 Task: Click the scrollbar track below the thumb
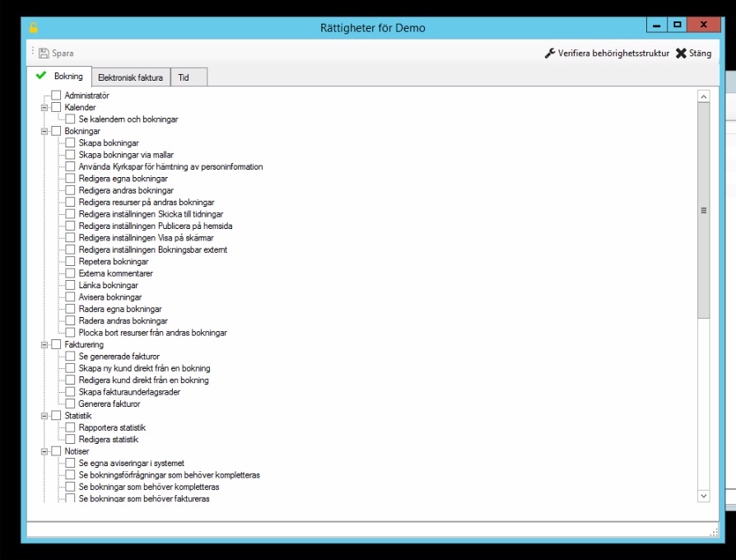[703, 404]
